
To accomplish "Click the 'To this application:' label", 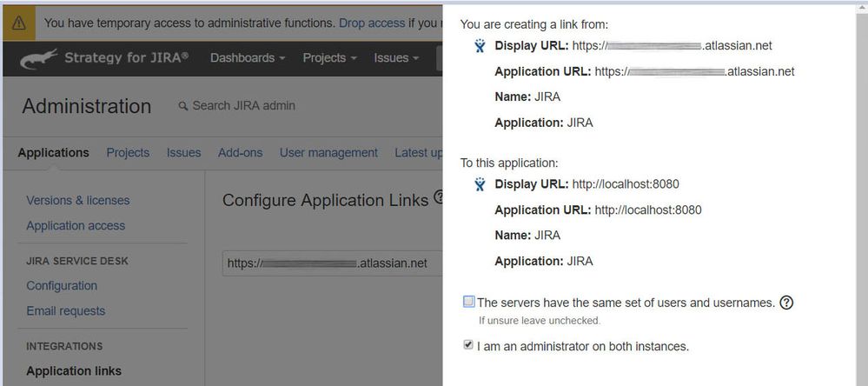I will 509,163.
